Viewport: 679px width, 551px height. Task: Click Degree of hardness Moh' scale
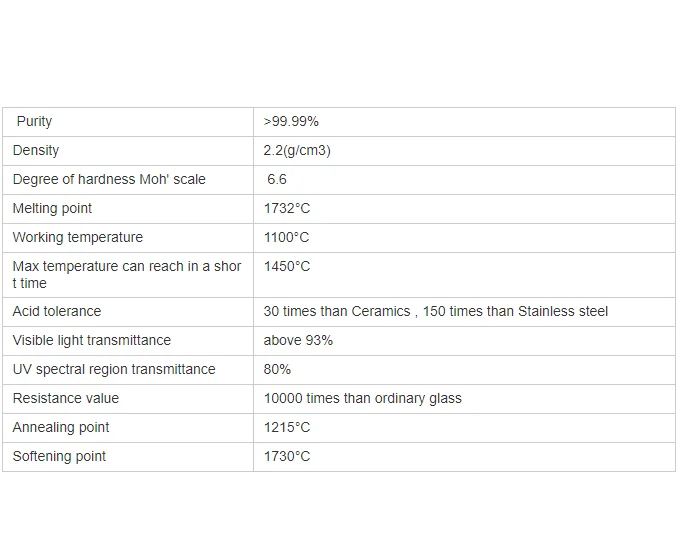coord(109,179)
